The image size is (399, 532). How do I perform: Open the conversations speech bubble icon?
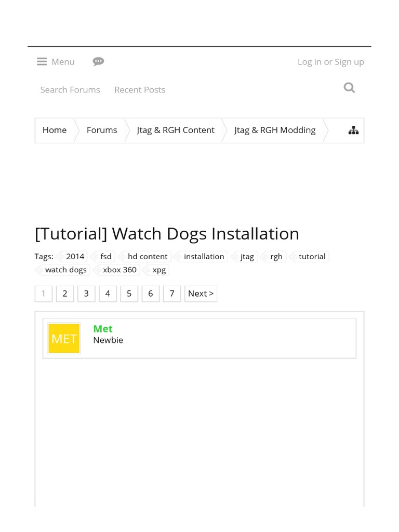pyautogui.click(x=98, y=62)
